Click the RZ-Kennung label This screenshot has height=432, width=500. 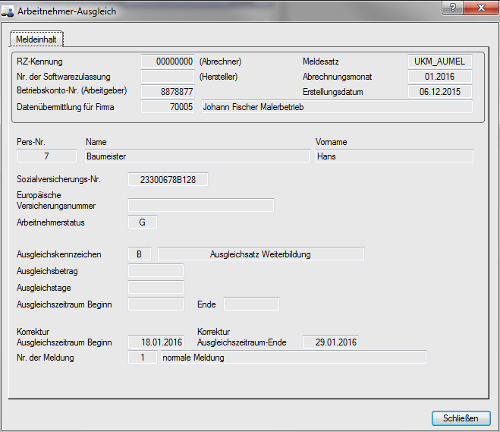39,62
